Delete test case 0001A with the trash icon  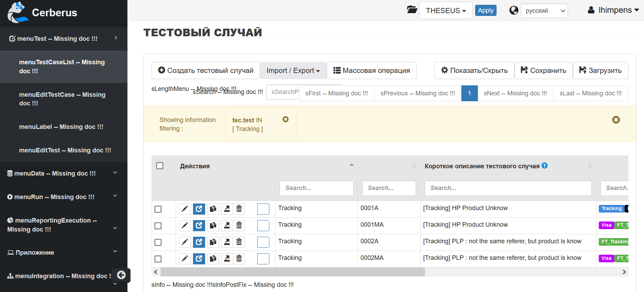(239, 209)
